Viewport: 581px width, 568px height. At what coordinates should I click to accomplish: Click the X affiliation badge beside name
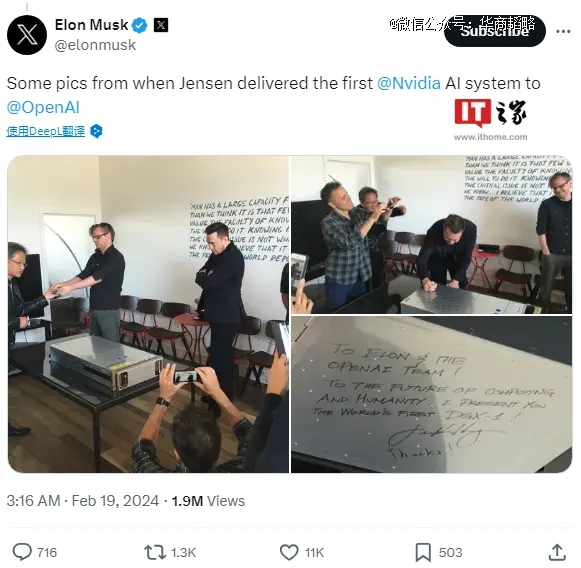tap(161, 25)
